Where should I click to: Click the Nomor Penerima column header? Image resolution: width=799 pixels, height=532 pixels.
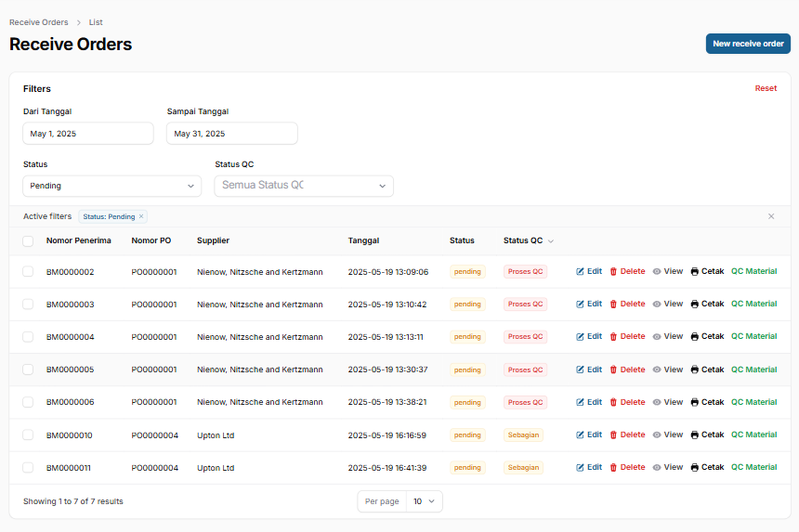(78, 240)
